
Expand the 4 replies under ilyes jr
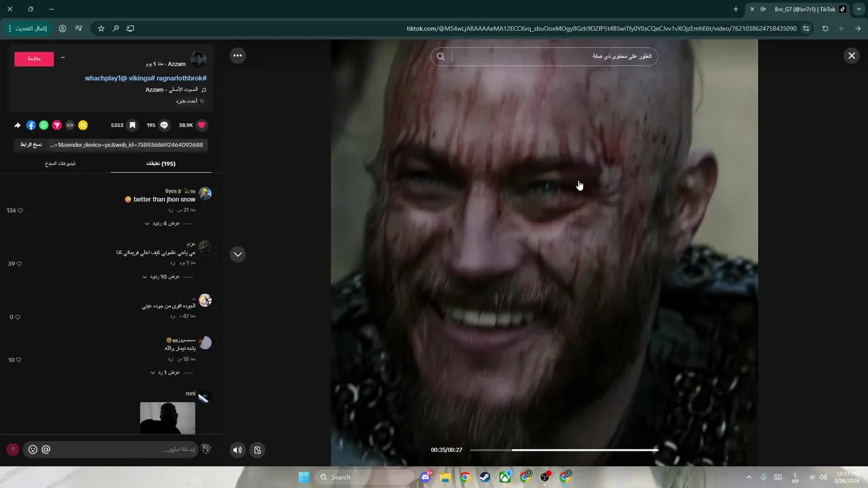[x=162, y=224]
